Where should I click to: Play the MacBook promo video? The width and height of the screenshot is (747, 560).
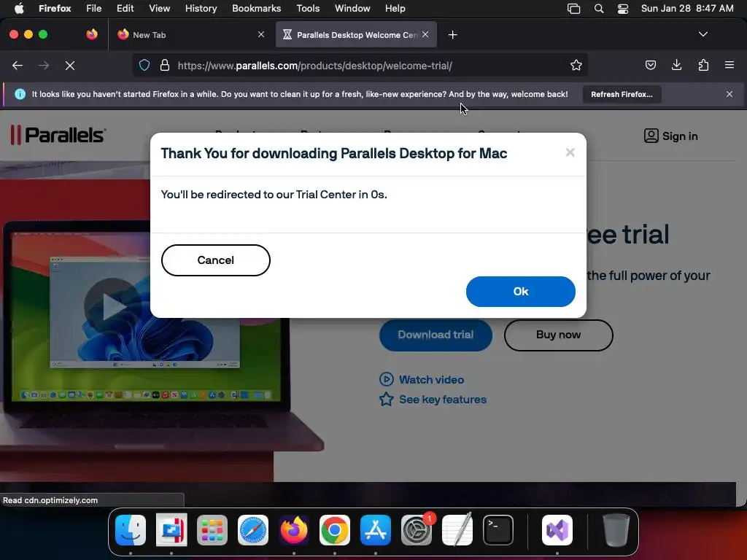point(112,307)
